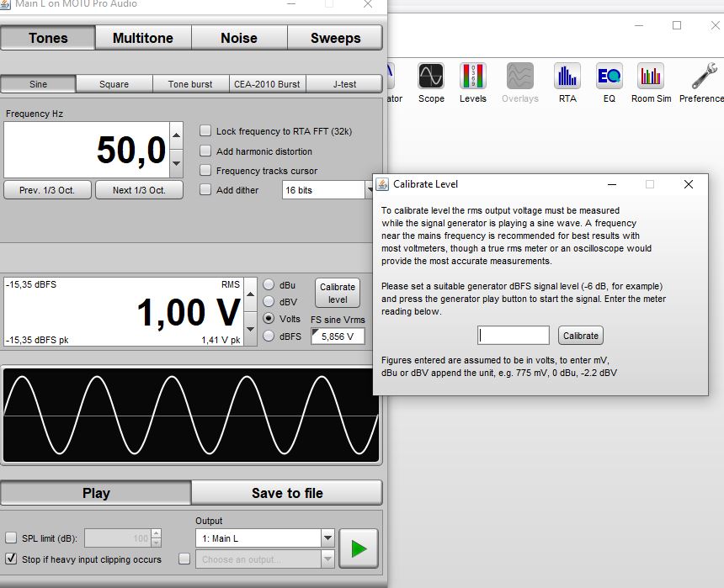This screenshot has height=588, width=724.
Task: Open the Choose an output dropdown
Action: point(264,559)
